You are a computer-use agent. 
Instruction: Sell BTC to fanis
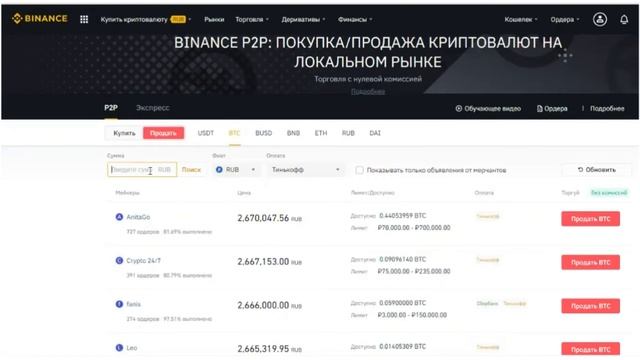[x=590, y=306]
